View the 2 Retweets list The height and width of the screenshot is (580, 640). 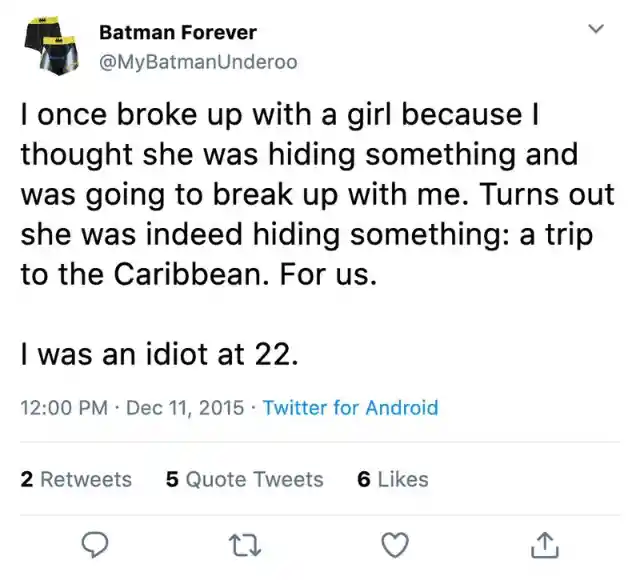click(76, 479)
